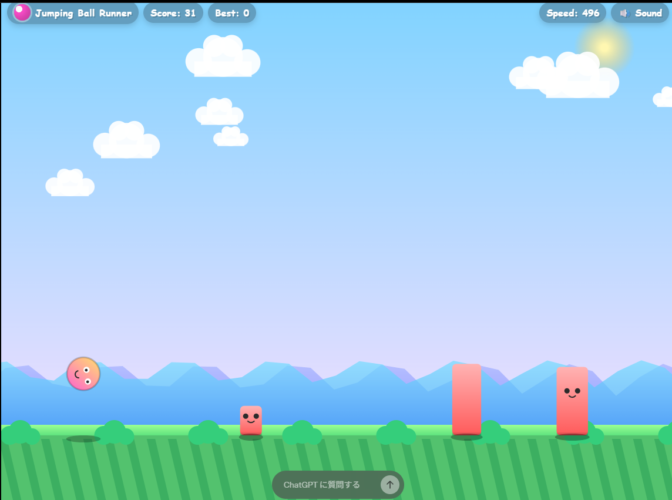The image size is (672, 500).
Task: Click the glowing sun in the sky
Action: (x=604, y=45)
